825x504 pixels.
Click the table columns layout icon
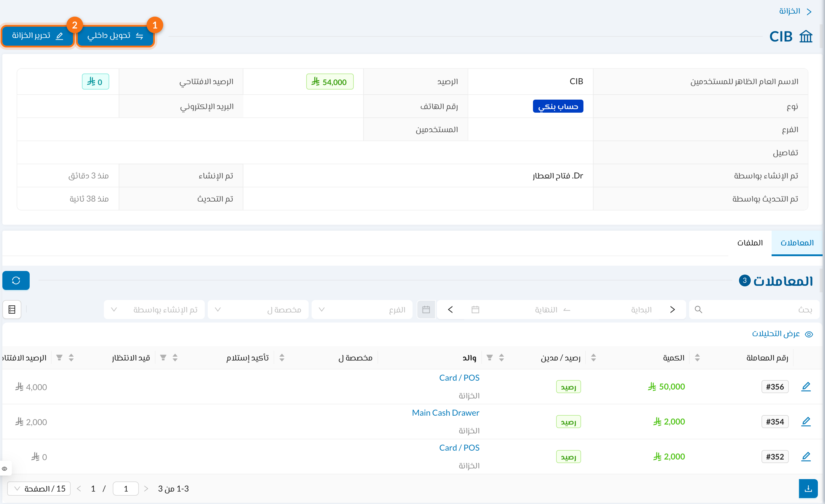(x=12, y=309)
